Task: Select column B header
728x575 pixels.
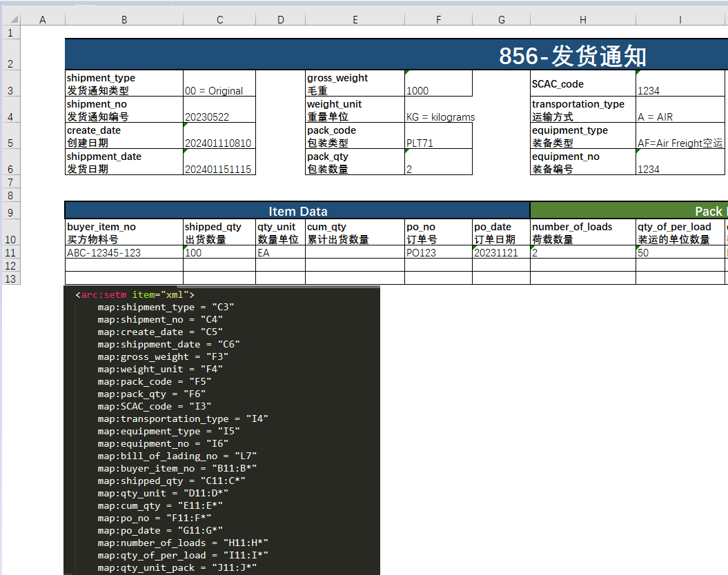Action: pos(124,20)
